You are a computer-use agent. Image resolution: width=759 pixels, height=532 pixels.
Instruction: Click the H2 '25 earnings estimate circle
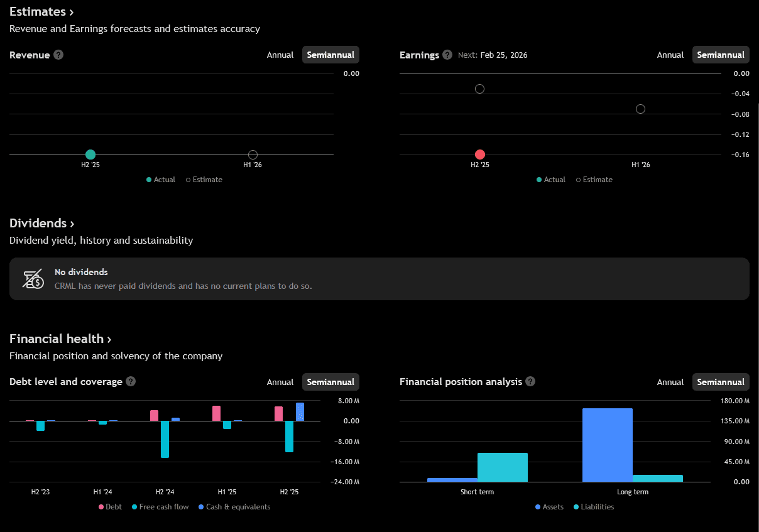click(479, 89)
